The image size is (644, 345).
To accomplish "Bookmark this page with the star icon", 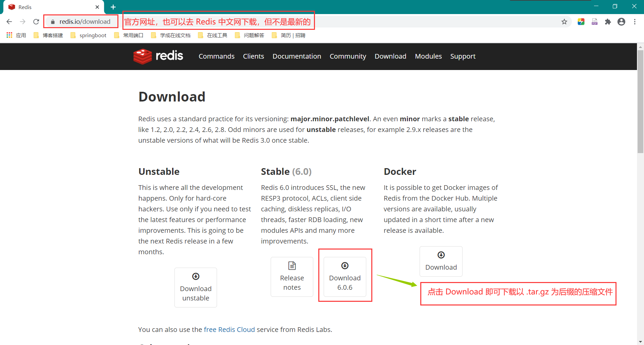I will point(564,22).
